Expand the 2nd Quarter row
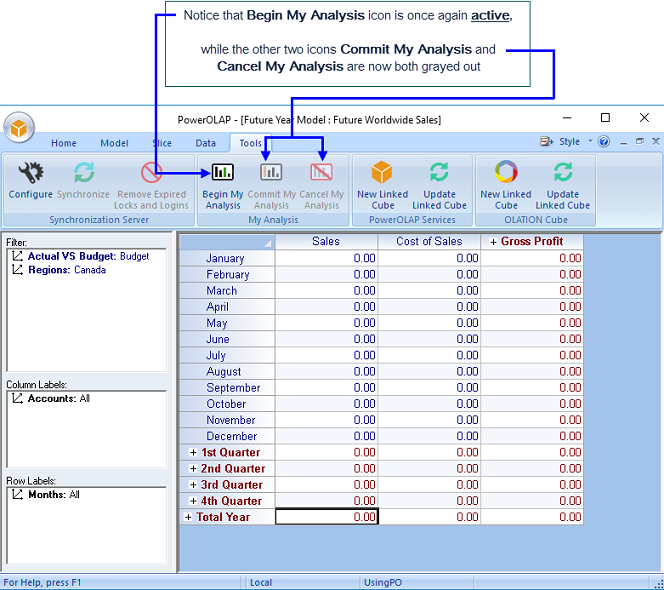The width and height of the screenshot is (664, 590). pyautogui.click(x=193, y=468)
